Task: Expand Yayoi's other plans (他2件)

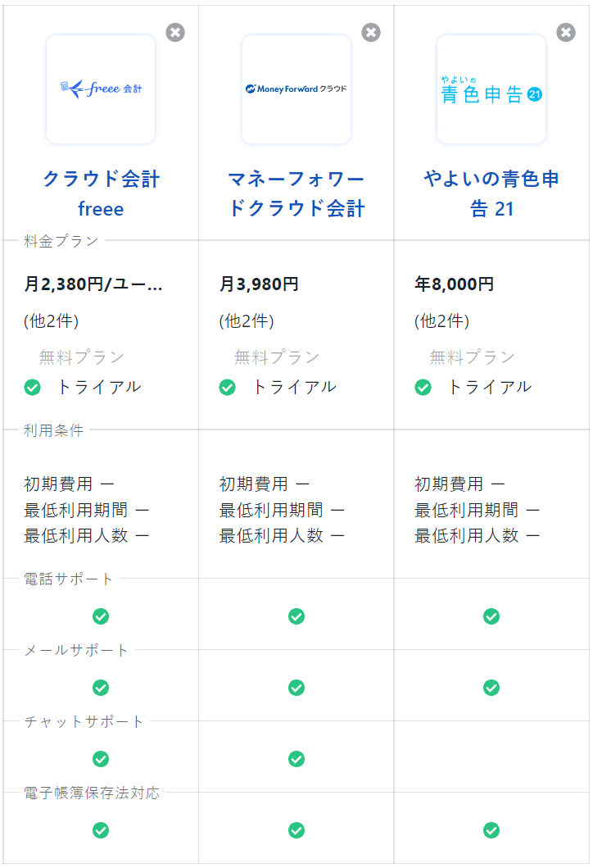Action: tap(441, 321)
